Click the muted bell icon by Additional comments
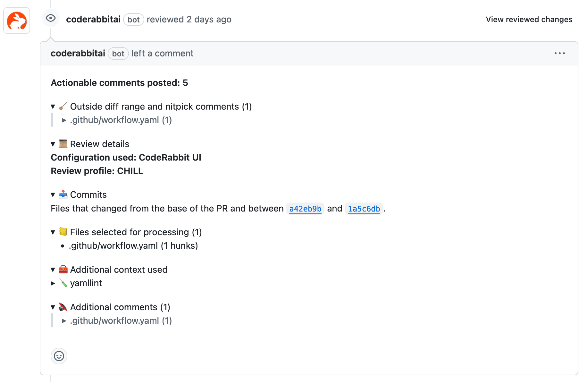588x382 pixels. pyautogui.click(x=63, y=307)
